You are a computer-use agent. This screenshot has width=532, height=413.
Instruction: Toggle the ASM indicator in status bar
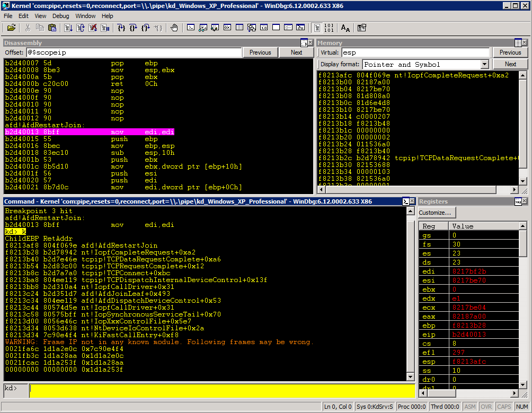[x=470, y=407]
